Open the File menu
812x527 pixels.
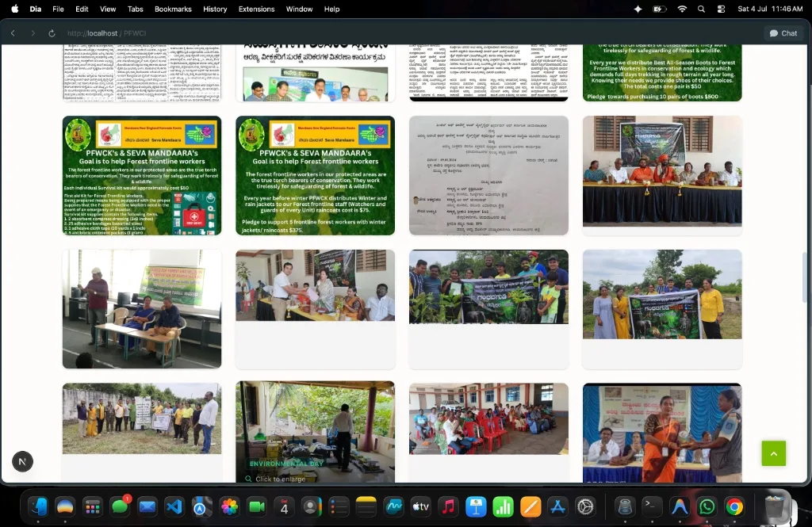[x=58, y=9]
